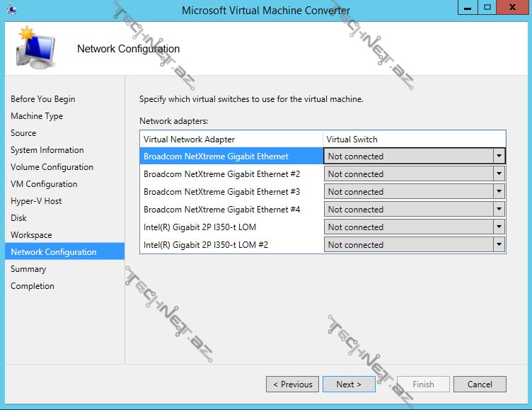Select Machine Type in the wizard sidebar
Viewport: 532px width, 410px height.
point(37,116)
